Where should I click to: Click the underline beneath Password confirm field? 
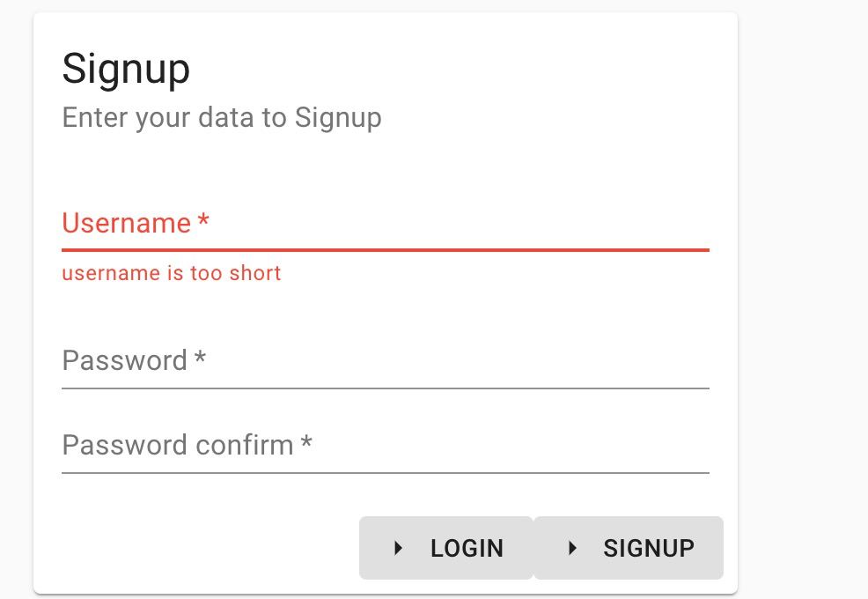tap(385, 473)
